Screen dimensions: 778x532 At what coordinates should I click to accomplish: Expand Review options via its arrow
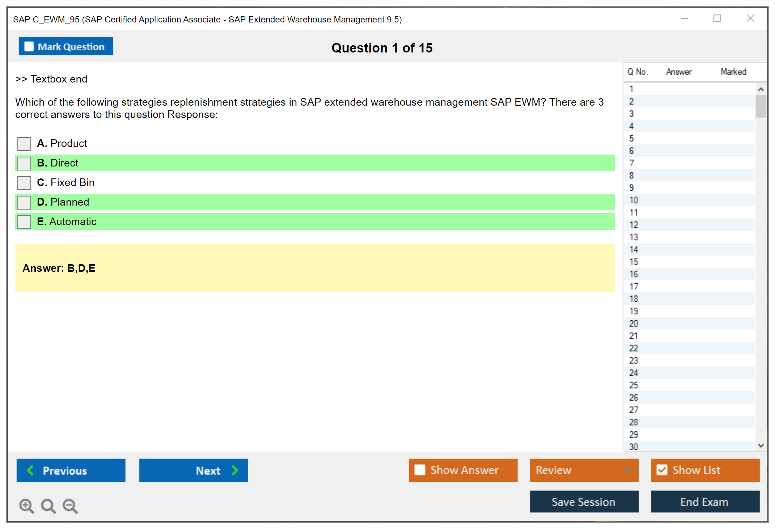(x=628, y=470)
